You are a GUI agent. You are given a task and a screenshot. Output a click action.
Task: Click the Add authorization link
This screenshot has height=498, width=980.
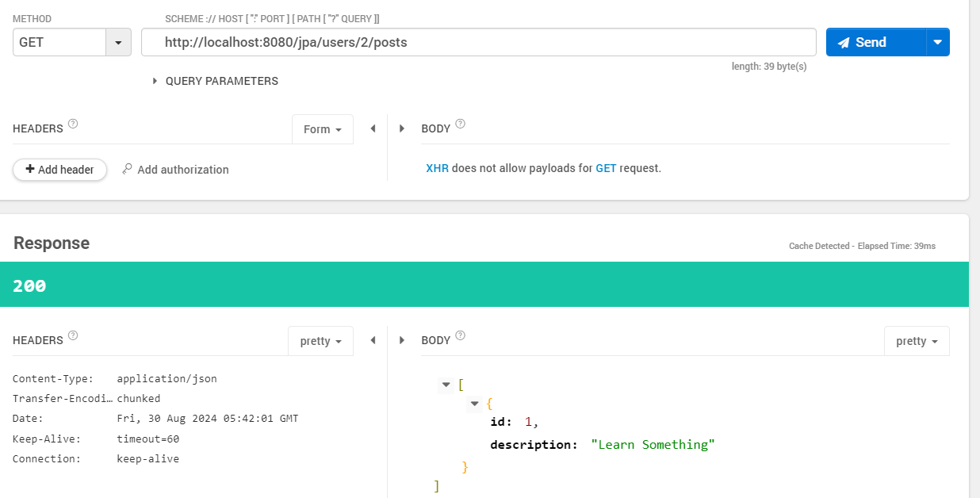pyautogui.click(x=175, y=170)
